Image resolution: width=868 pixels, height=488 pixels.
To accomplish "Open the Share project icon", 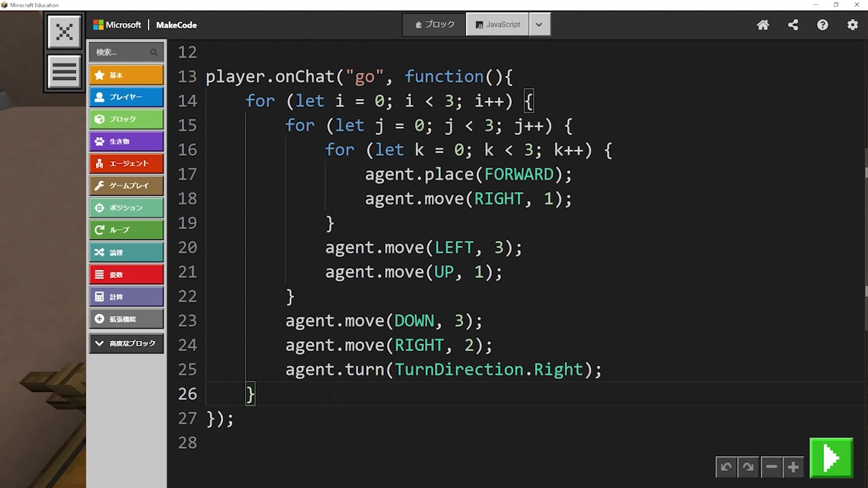I will click(793, 25).
